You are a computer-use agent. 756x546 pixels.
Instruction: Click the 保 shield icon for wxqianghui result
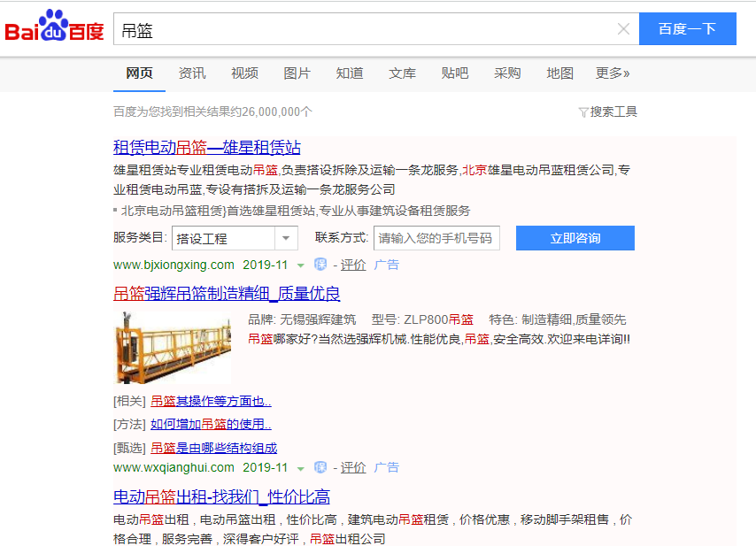[x=320, y=467]
